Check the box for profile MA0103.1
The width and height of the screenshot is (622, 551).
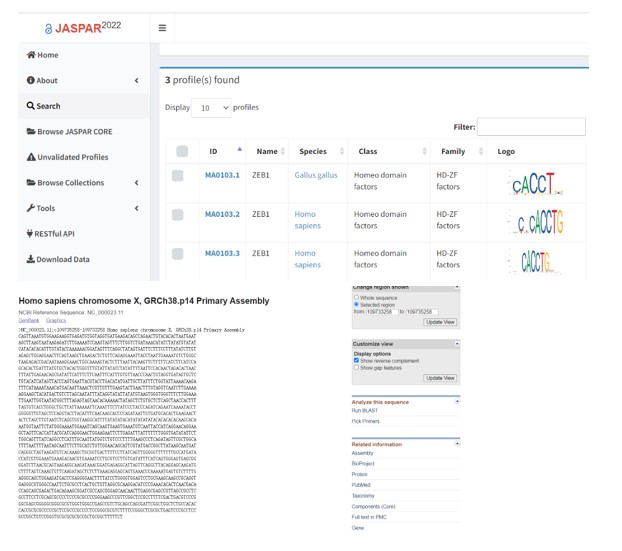point(178,176)
